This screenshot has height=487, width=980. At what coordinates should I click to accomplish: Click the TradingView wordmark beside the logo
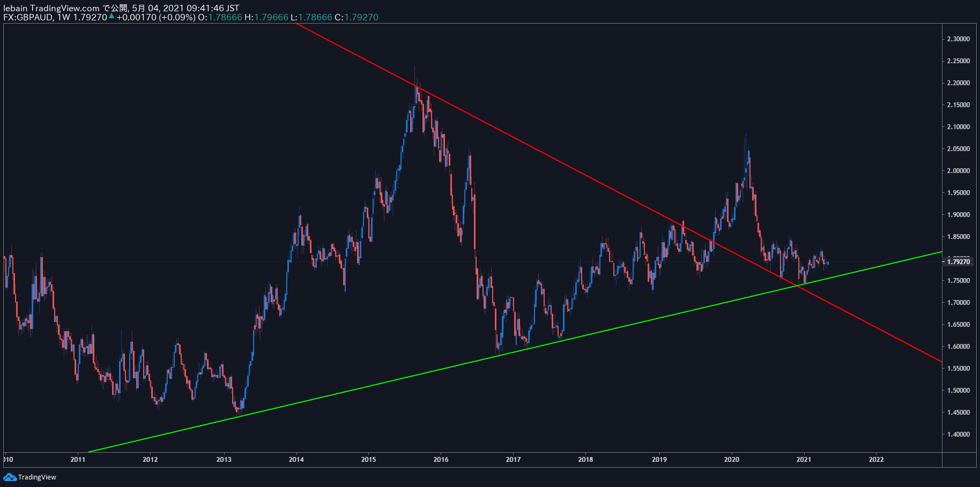(37, 477)
